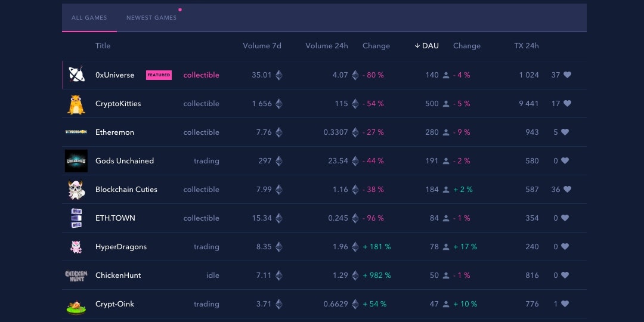
Task: Open the ChickenHunt logo icon
Action: point(76,275)
